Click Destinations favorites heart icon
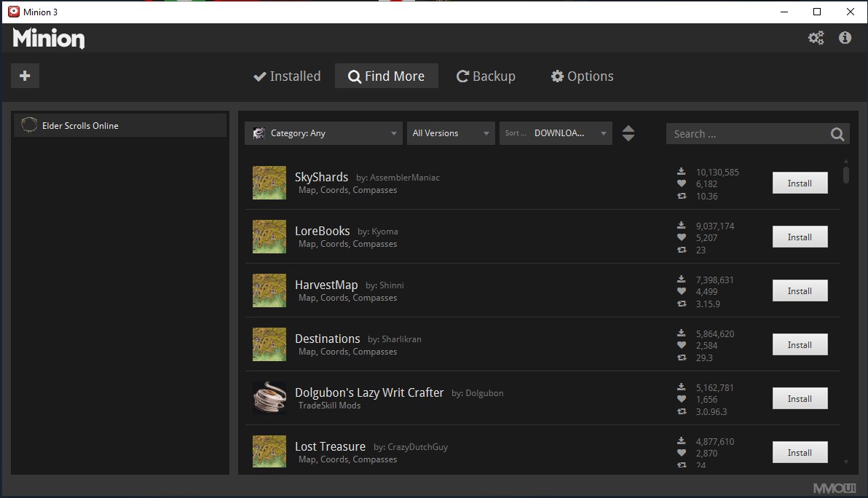 click(x=682, y=345)
